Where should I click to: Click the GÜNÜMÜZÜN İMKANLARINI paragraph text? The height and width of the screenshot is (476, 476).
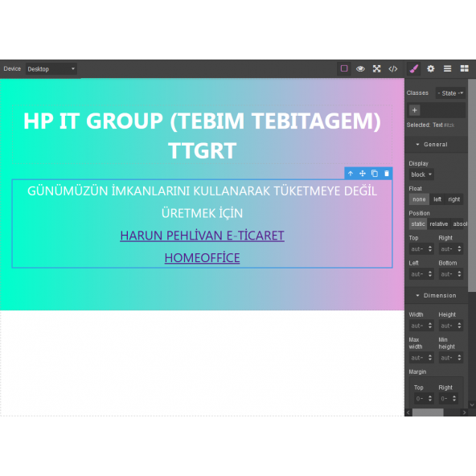(x=202, y=191)
